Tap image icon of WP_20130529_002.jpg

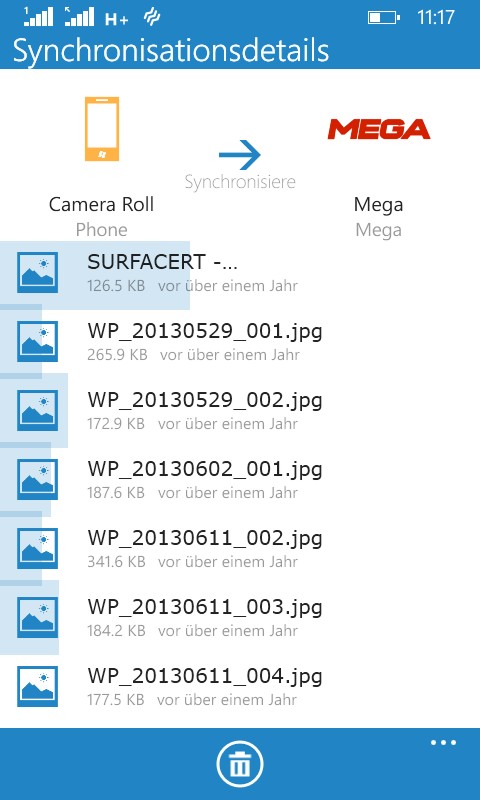tap(37, 410)
